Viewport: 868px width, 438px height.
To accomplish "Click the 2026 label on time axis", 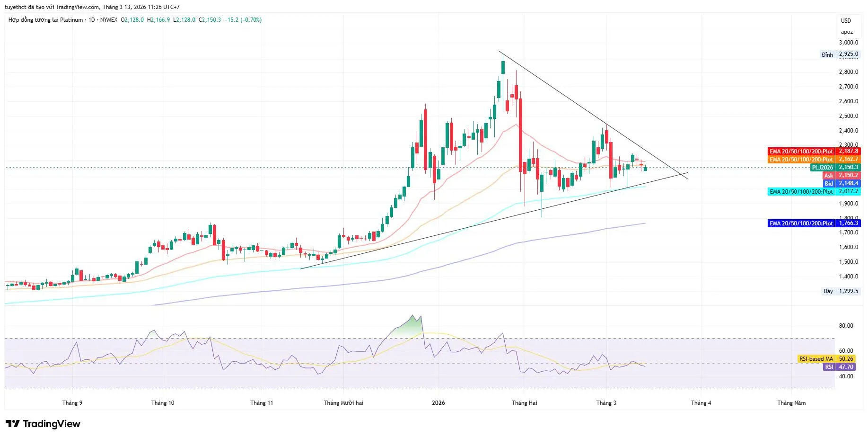I will pos(438,403).
